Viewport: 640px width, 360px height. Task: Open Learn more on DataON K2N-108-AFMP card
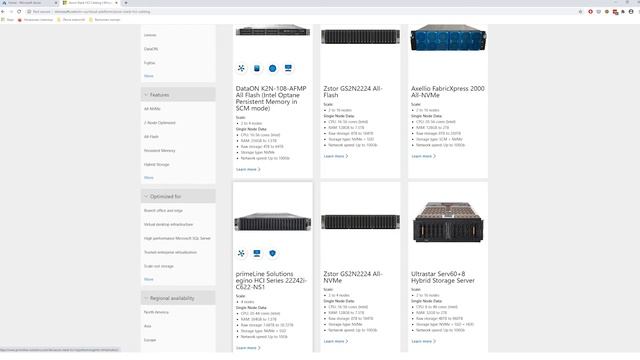pos(248,169)
